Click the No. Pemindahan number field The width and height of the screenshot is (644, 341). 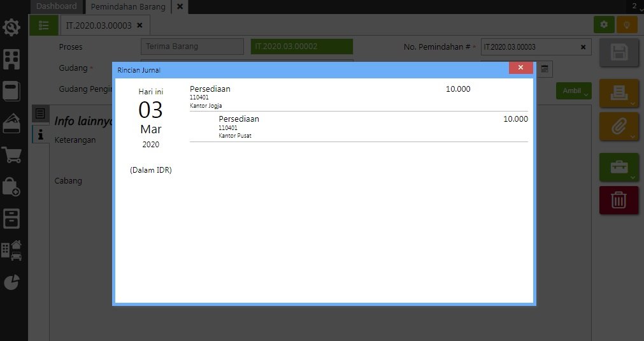[530, 47]
